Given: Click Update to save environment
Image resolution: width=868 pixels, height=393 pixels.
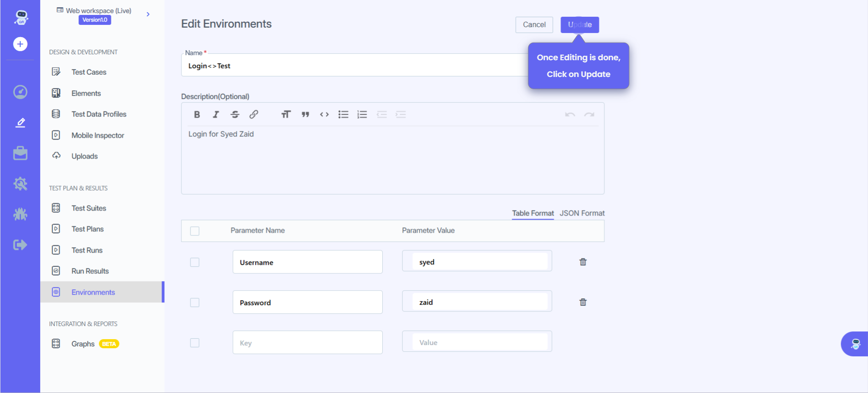Looking at the screenshot, I should [x=579, y=25].
